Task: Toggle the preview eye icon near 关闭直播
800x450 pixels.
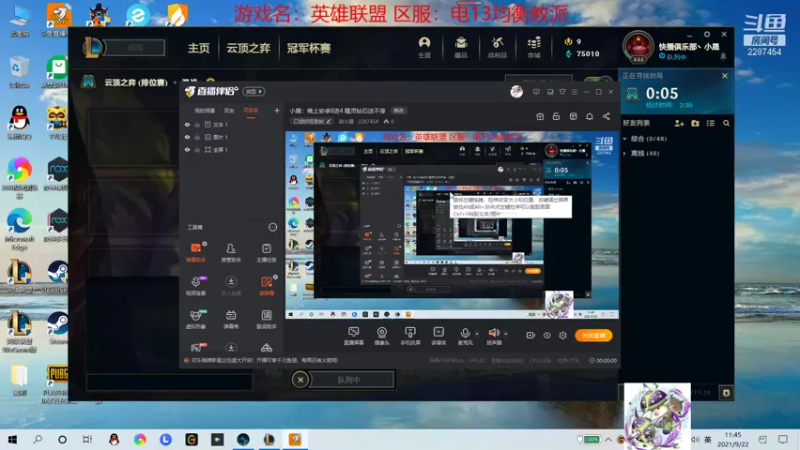Action: [547, 335]
